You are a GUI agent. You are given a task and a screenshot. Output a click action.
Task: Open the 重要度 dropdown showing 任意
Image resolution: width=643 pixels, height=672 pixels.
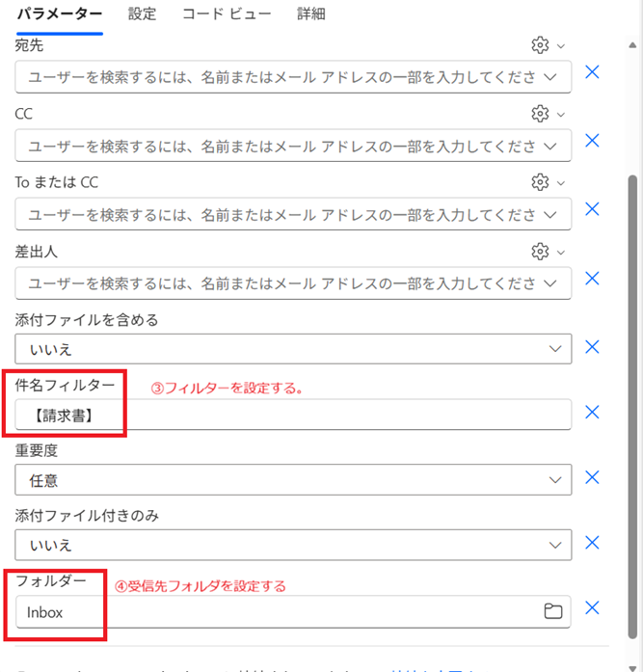(x=553, y=479)
